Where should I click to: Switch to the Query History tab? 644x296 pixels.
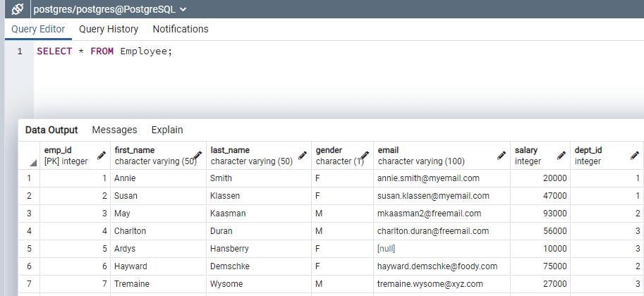pyautogui.click(x=109, y=29)
